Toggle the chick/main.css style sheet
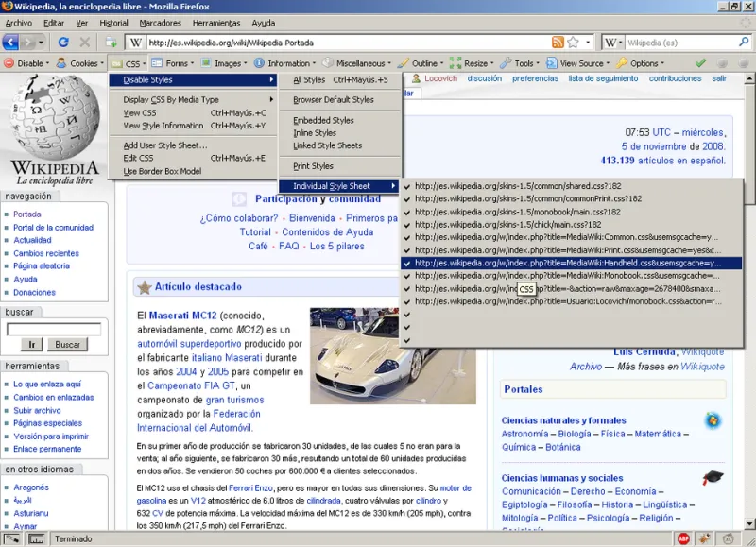 tap(571, 225)
